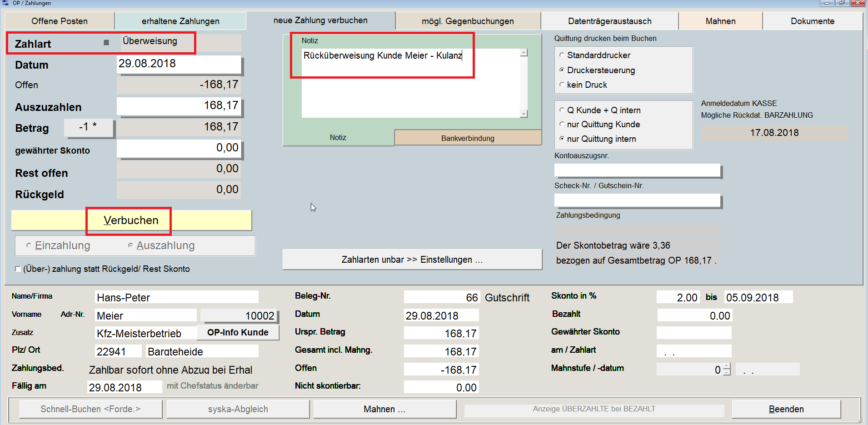Switch to the Offene Posten tab
868x425 pixels.
(x=60, y=21)
